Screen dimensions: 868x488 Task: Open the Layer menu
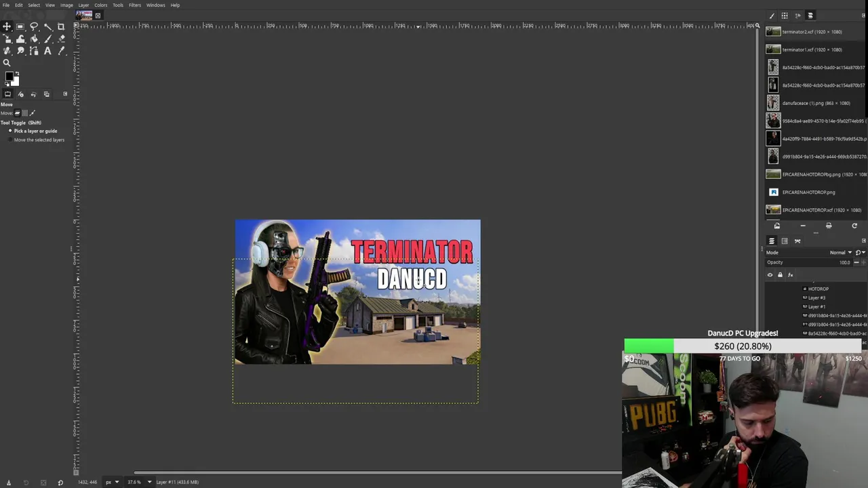point(83,5)
